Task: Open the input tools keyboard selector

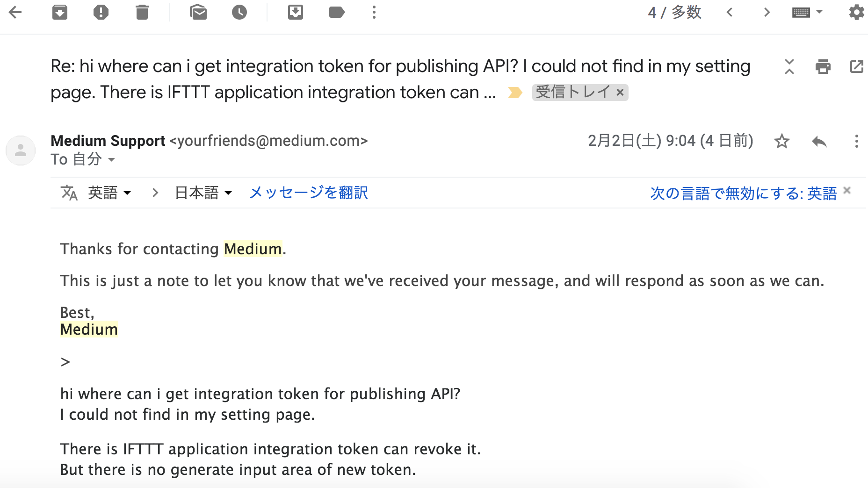Action: tap(807, 12)
